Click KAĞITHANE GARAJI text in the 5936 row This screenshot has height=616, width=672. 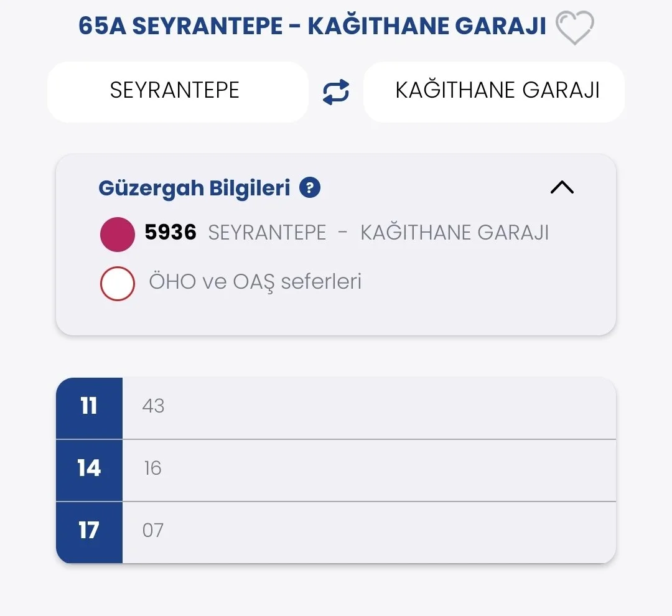pos(455,233)
